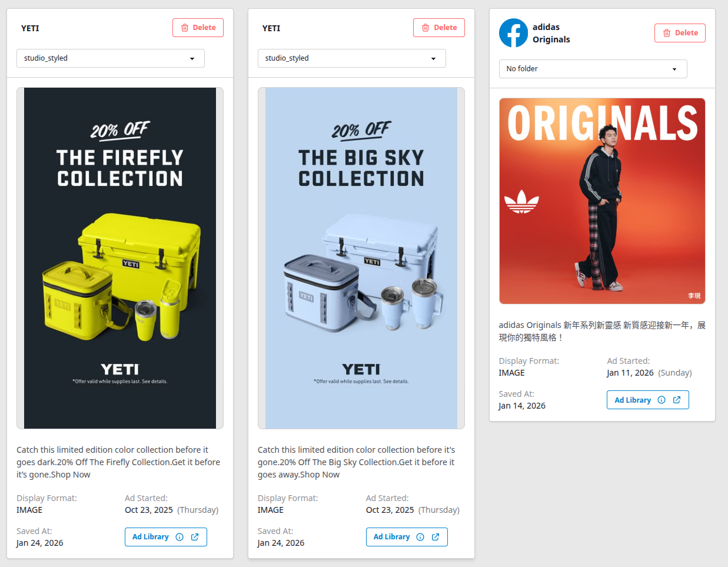The image size is (728, 567).
Task: Open the Big Sky Collection ad image
Action: click(361, 258)
